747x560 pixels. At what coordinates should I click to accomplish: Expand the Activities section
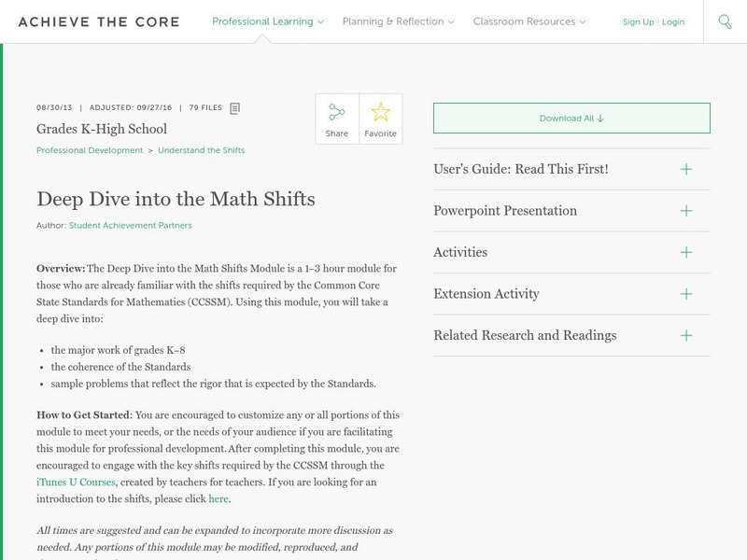coord(686,253)
